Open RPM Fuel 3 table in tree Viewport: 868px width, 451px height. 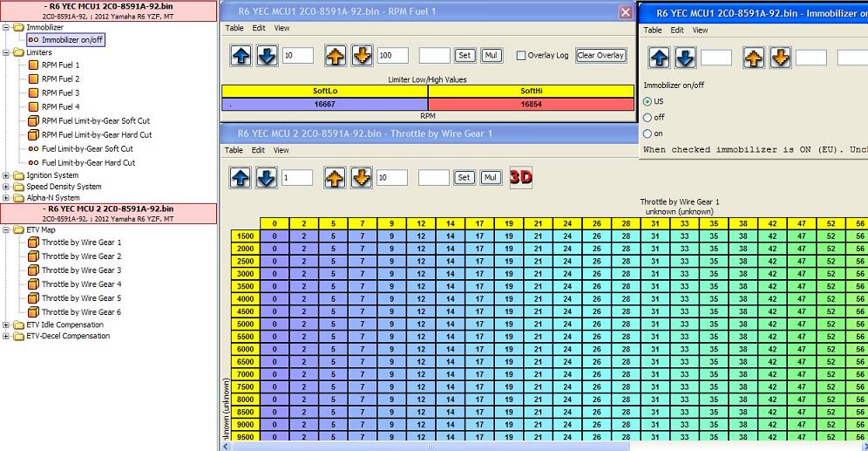(x=60, y=93)
